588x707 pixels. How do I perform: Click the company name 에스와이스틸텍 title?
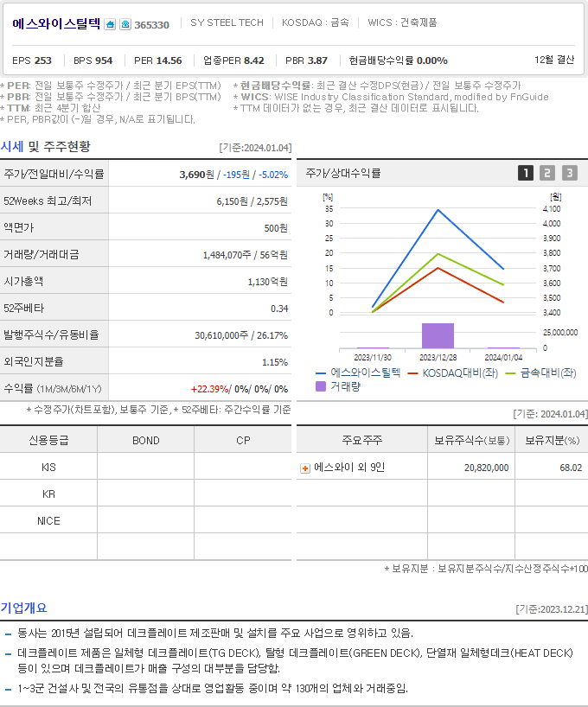click(56, 23)
